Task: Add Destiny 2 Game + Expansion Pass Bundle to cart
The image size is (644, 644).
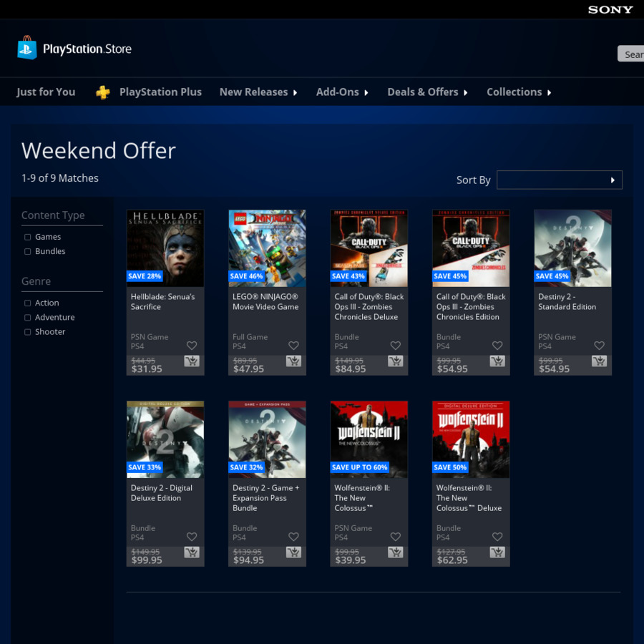Action: tap(293, 552)
